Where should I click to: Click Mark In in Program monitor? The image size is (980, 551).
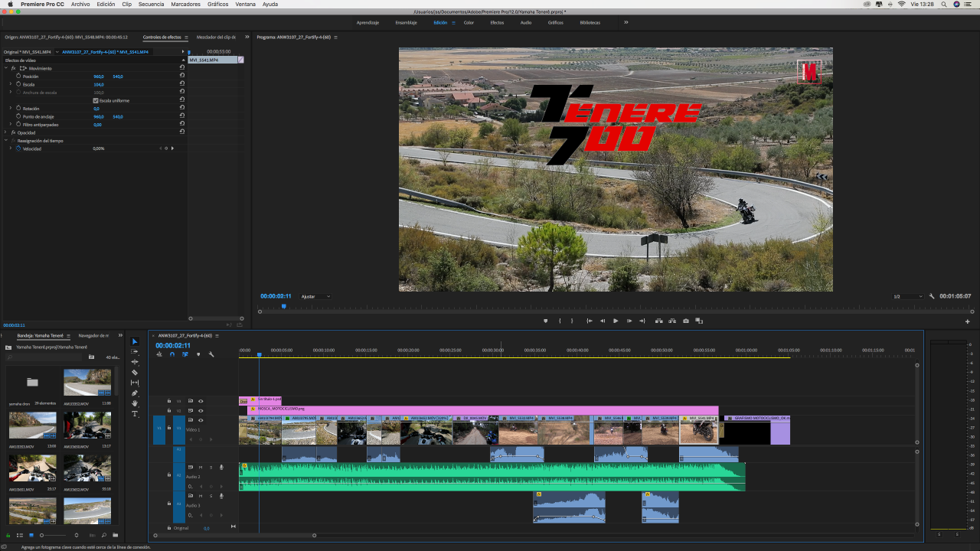point(560,321)
